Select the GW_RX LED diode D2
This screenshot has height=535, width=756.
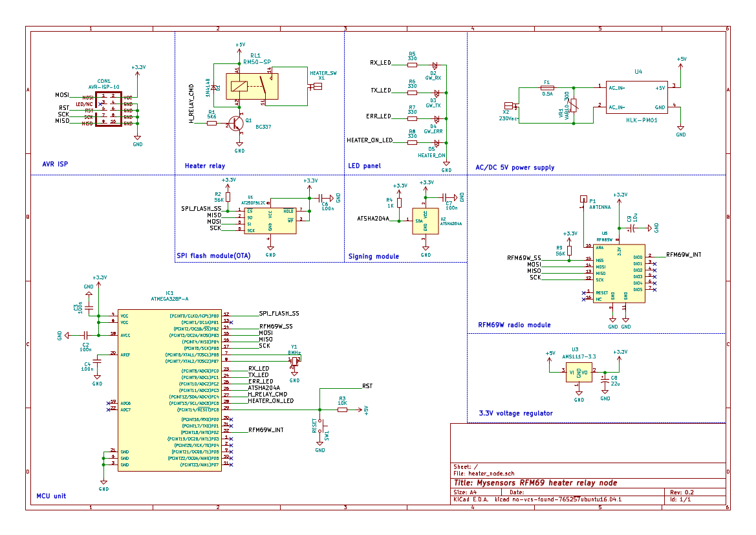(437, 65)
